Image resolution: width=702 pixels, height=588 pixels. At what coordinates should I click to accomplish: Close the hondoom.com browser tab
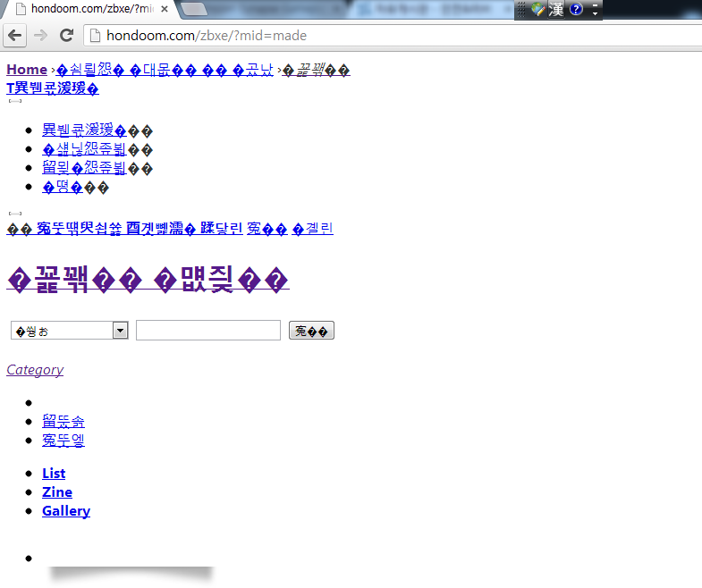pyautogui.click(x=165, y=9)
